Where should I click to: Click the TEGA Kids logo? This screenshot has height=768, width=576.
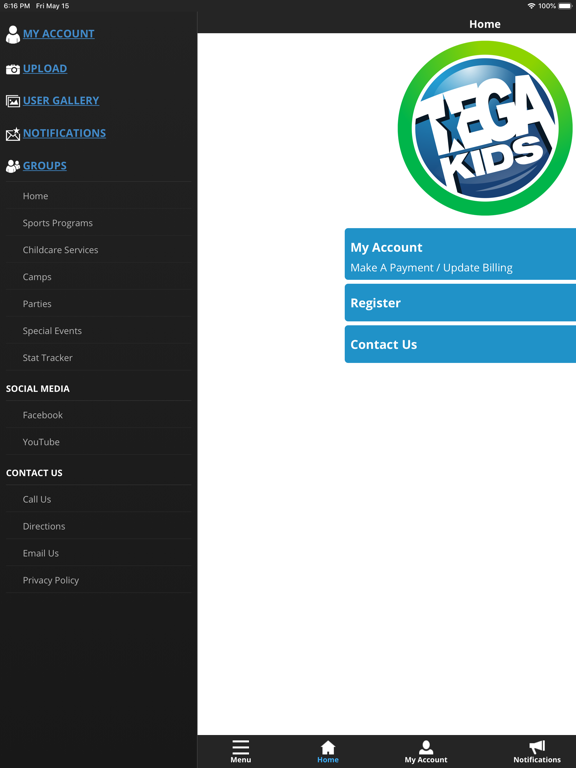point(485,128)
